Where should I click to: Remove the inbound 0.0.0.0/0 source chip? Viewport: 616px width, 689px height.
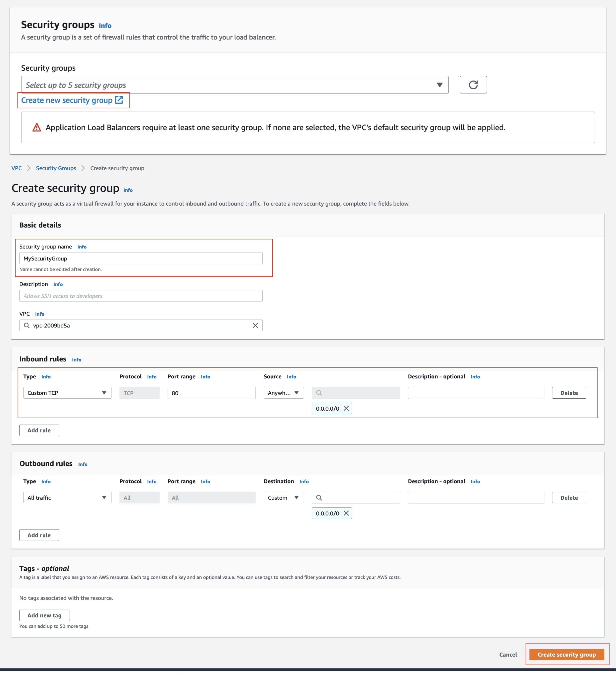(346, 408)
